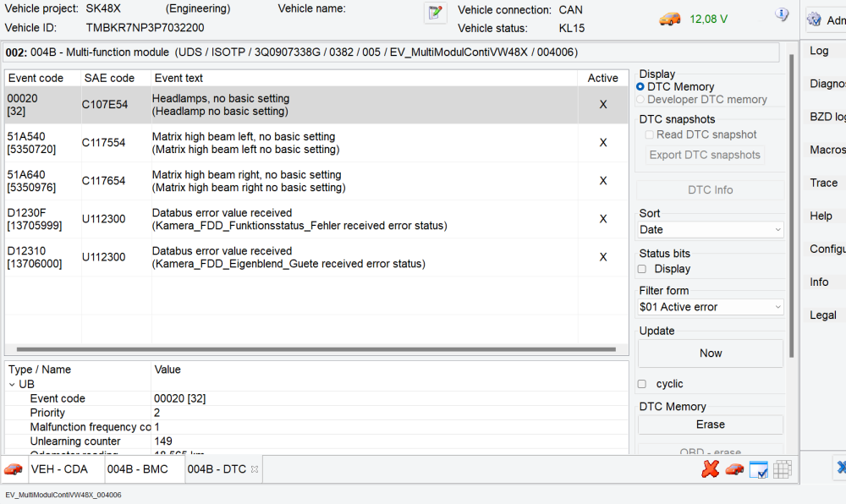Close the 004B - DTC tab
This screenshot has height=504, width=846.
coord(255,469)
